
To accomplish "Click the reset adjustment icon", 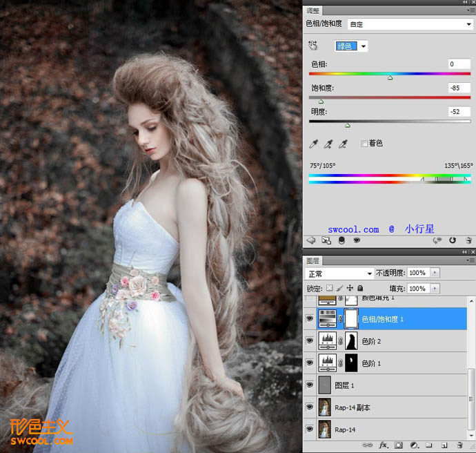I will point(453,240).
